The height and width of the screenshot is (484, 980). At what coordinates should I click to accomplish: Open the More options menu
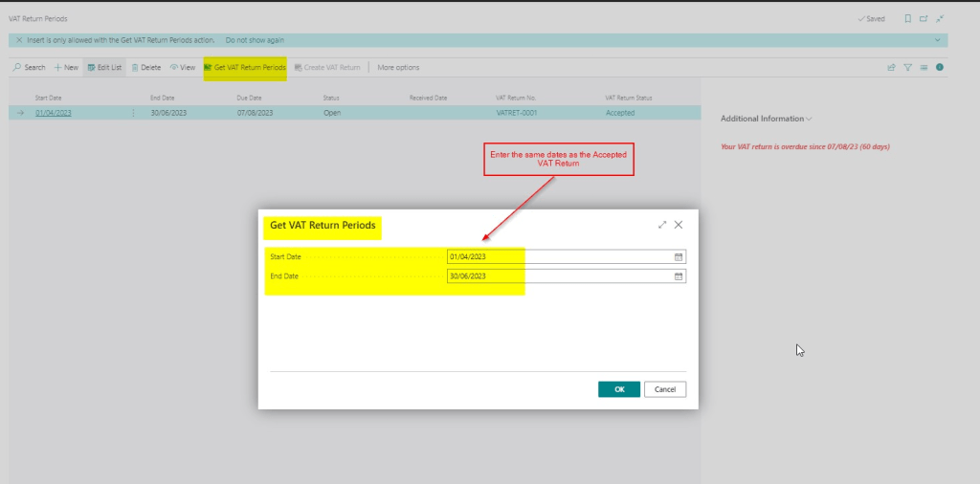[x=398, y=67]
